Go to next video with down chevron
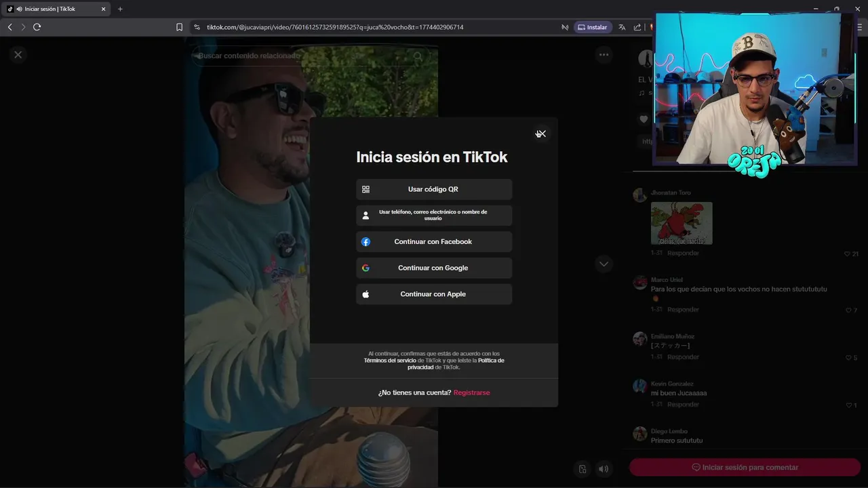This screenshot has width=868, height=488. [x=604, y=264]
